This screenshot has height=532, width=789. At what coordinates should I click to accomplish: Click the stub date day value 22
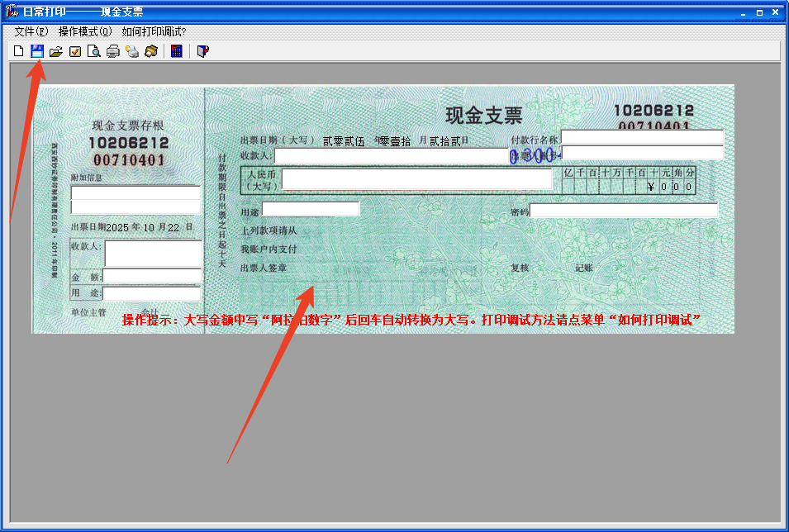[x=173, y=227]
